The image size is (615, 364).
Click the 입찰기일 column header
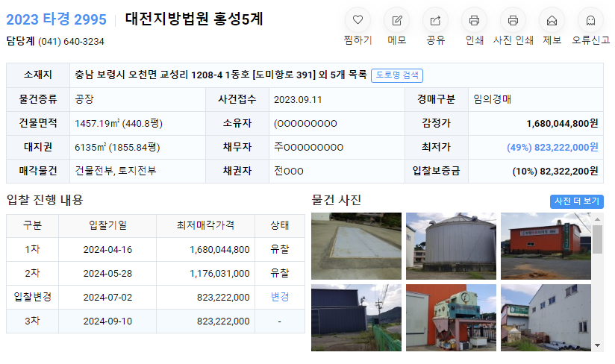[x=107, y=225]
